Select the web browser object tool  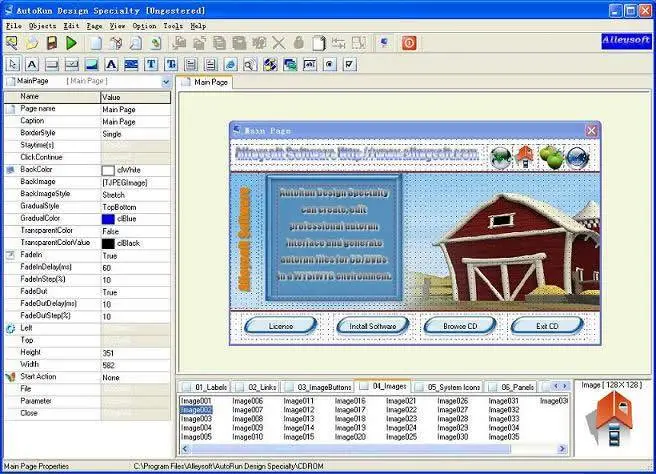pos(231,64)
